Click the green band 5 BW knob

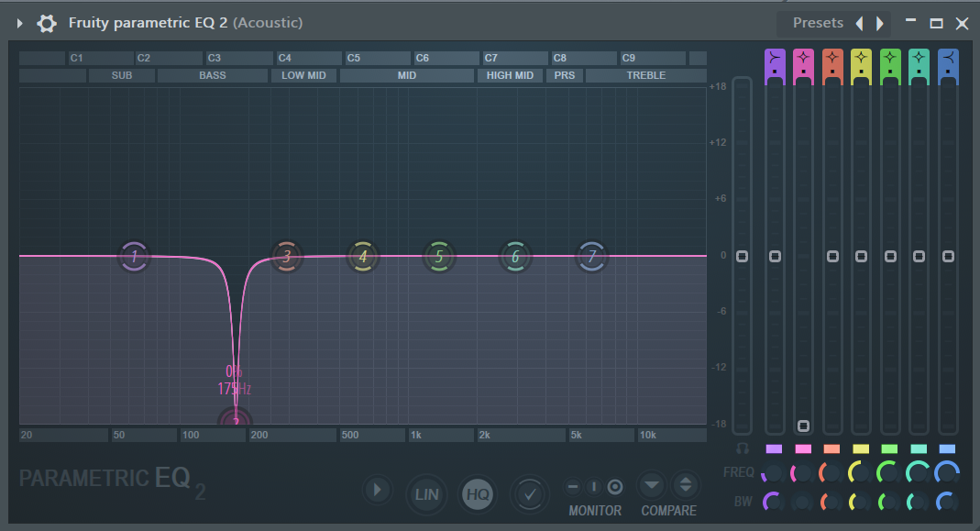pos(888,502)
